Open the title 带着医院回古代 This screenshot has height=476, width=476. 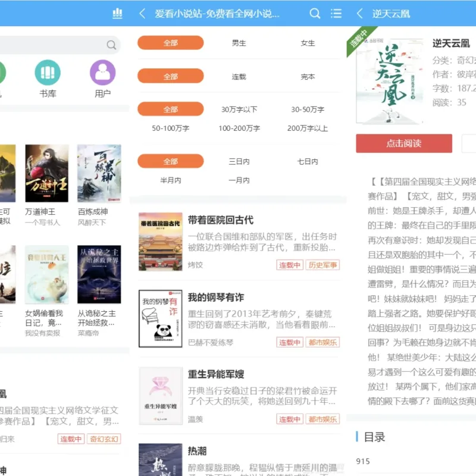pos(221,220)
